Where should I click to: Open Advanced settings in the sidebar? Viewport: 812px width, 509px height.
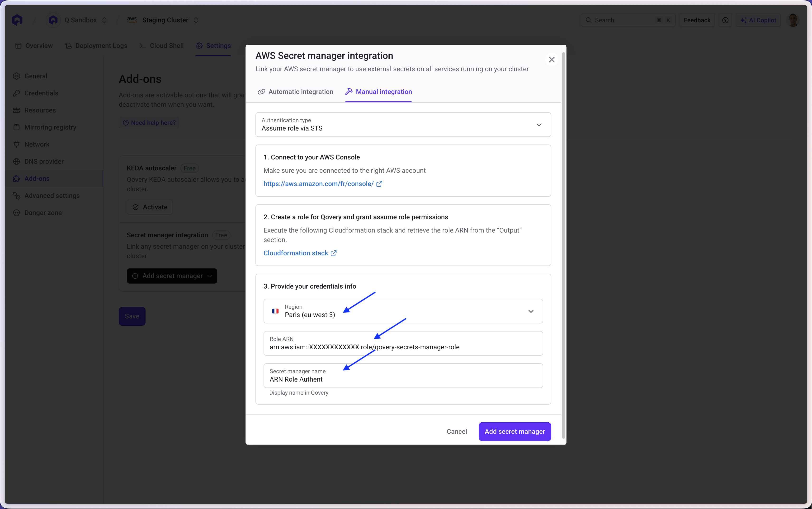pos(54,196)
